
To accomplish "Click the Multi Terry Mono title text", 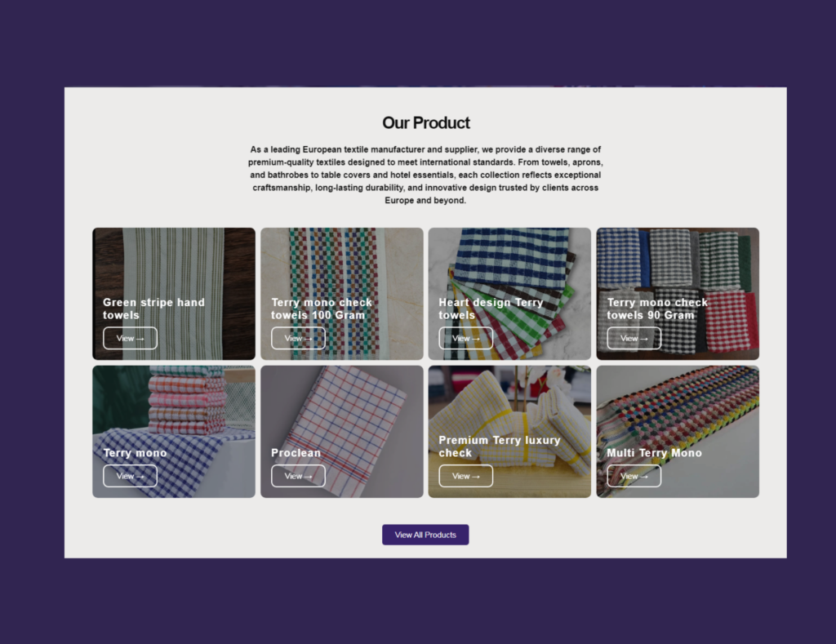I will pos(654,453).
